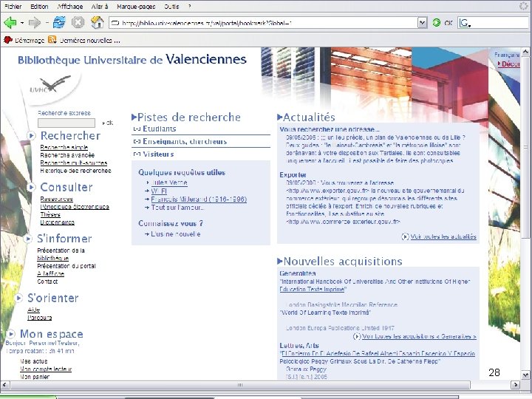Open the Ressources link under Consulter
This screenshot has width=532, height=399.
(57, 199)
